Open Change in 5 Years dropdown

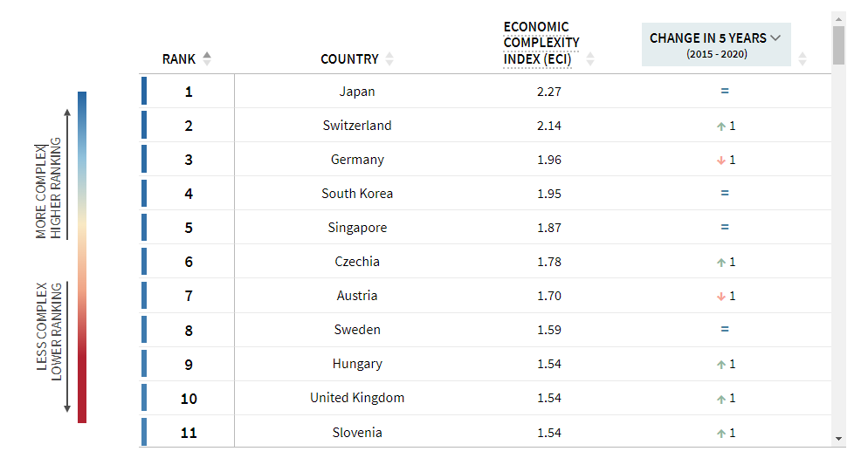[x=716, y=44]
